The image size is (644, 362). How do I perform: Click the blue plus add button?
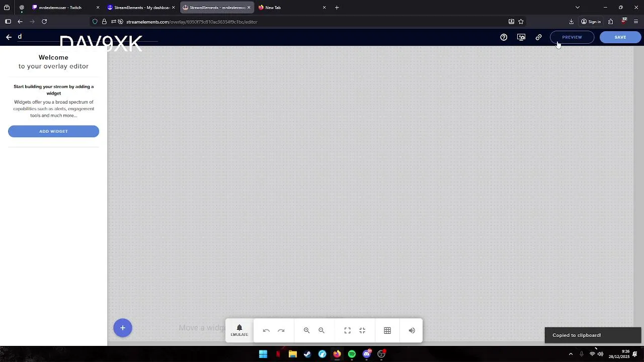122,328
